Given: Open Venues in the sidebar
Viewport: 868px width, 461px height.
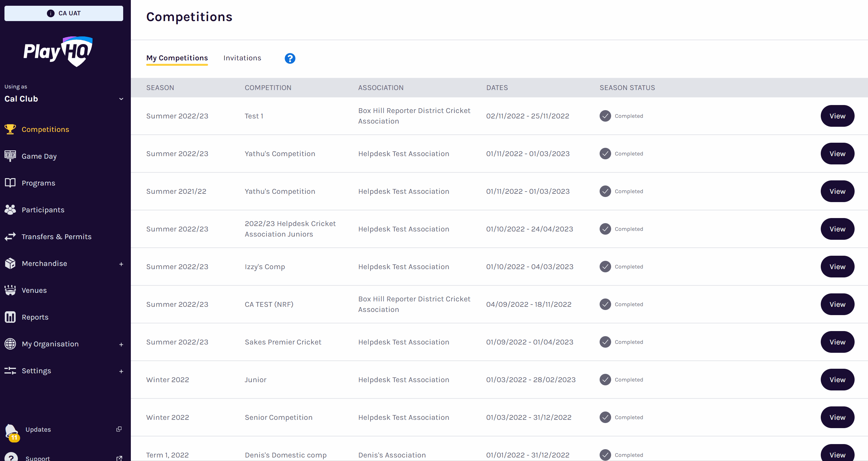Looking at the screenshot, I should [34, 290].
